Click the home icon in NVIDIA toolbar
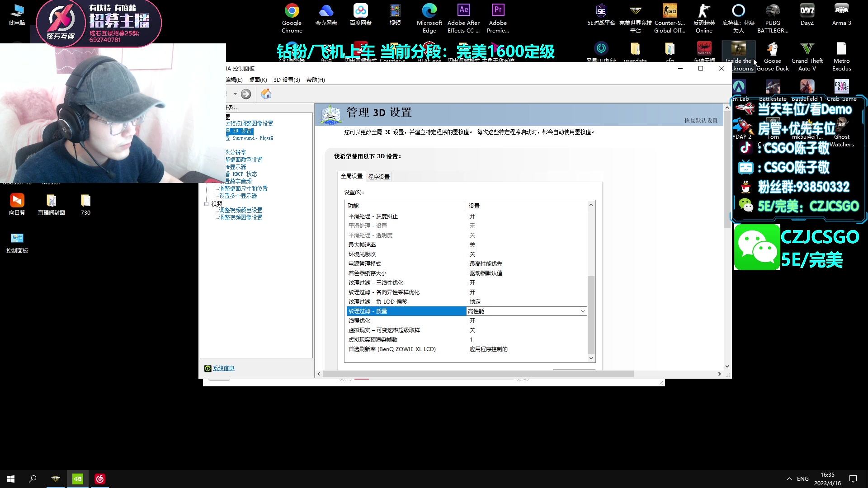 click(266, 94)
